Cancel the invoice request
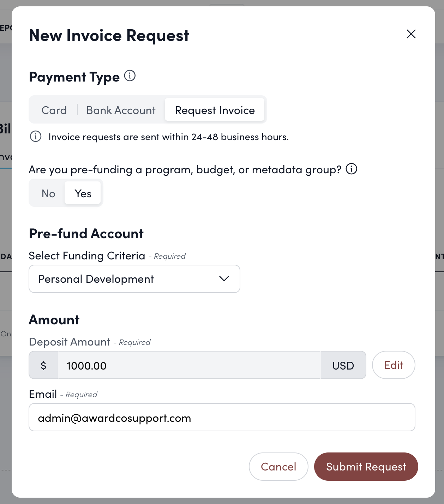The image size is (444, 504). tap(278, 467)
